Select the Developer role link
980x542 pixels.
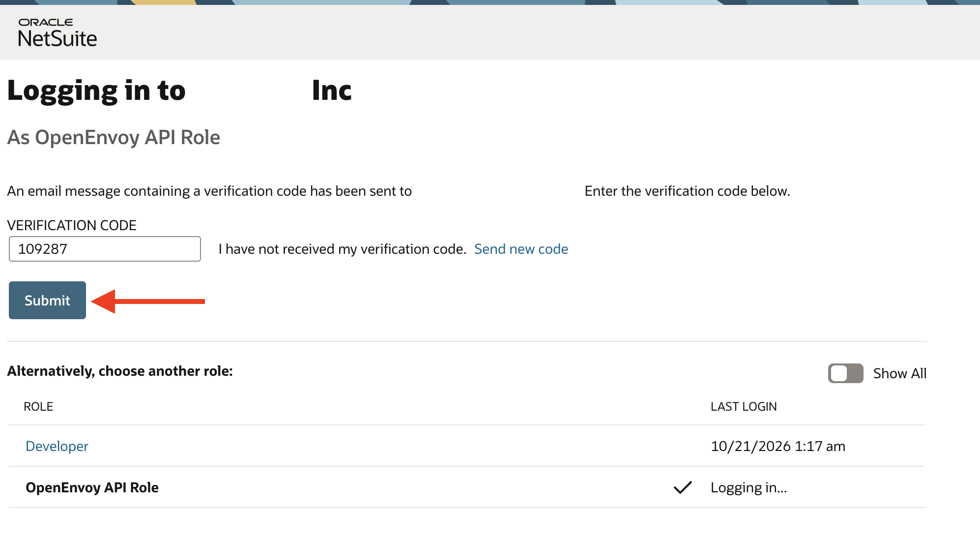(57, 446)
